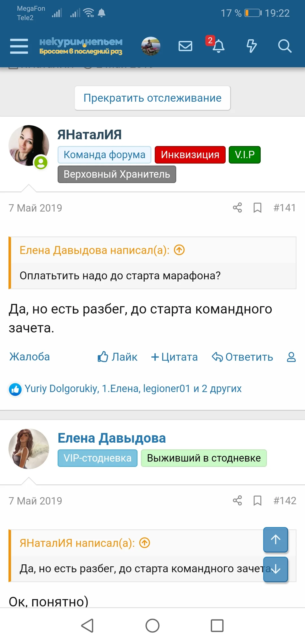Tap the scroll-up arrow button
The image size is (305, 644).
pos(276,539)
